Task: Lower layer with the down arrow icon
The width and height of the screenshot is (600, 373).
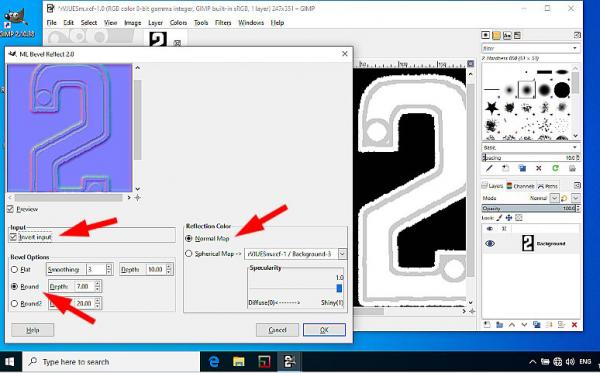Action: pos(524,325)
